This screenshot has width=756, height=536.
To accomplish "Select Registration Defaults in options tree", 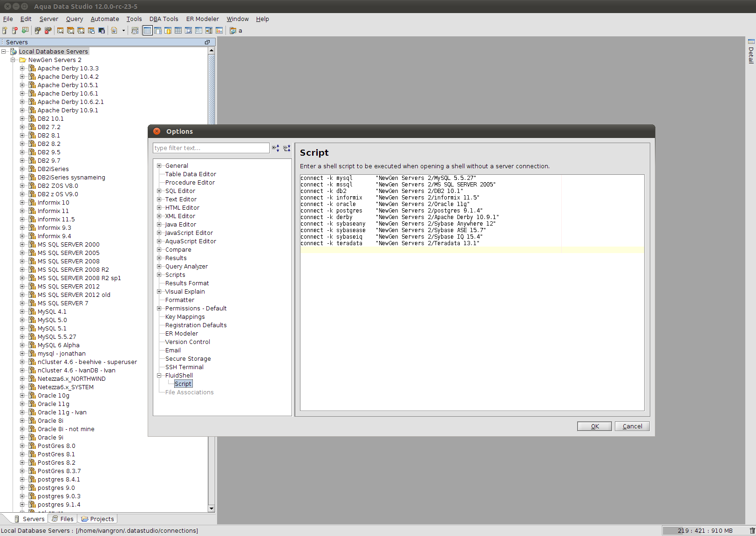I will click(196, 325).
